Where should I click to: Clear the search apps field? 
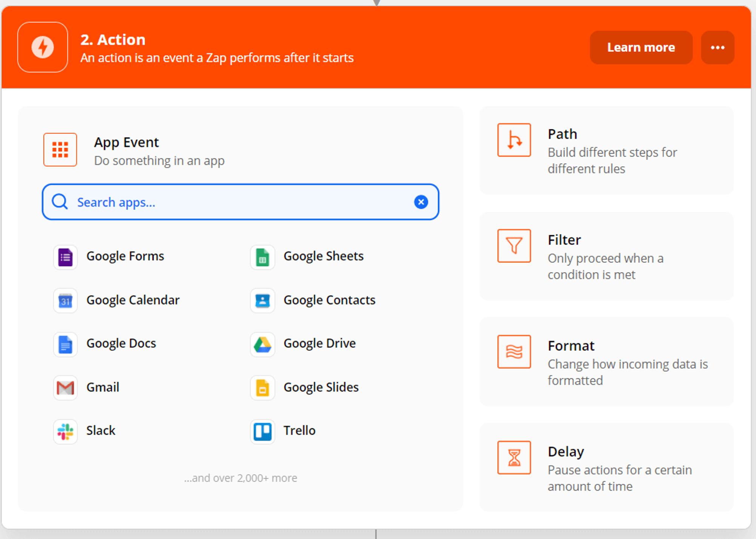[x=421, y=202]
